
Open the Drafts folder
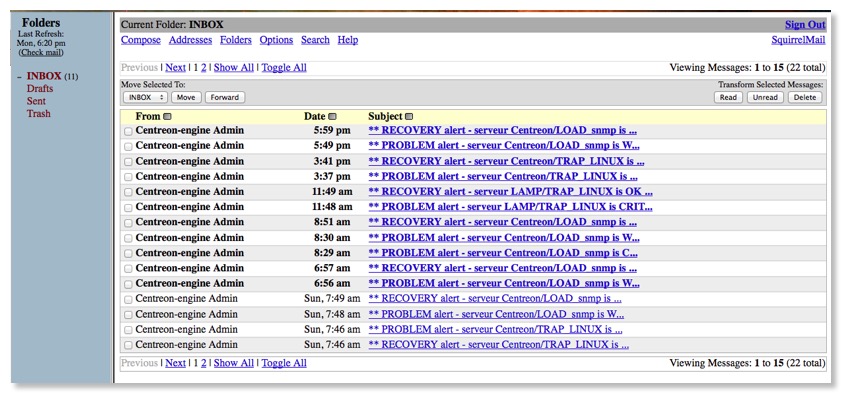tap(40, 88)
